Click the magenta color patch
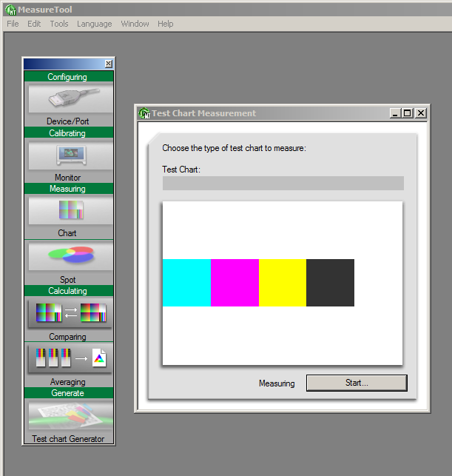This screenshot has width=452, height=476. [235, 283]
